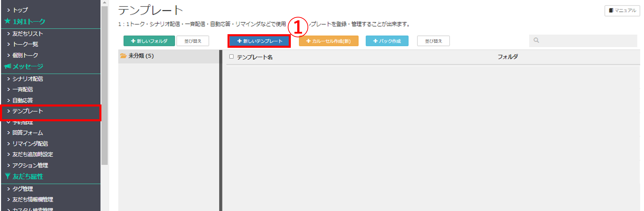
Task: Open 自動応答 settings
Action: [x=23, y=101]
